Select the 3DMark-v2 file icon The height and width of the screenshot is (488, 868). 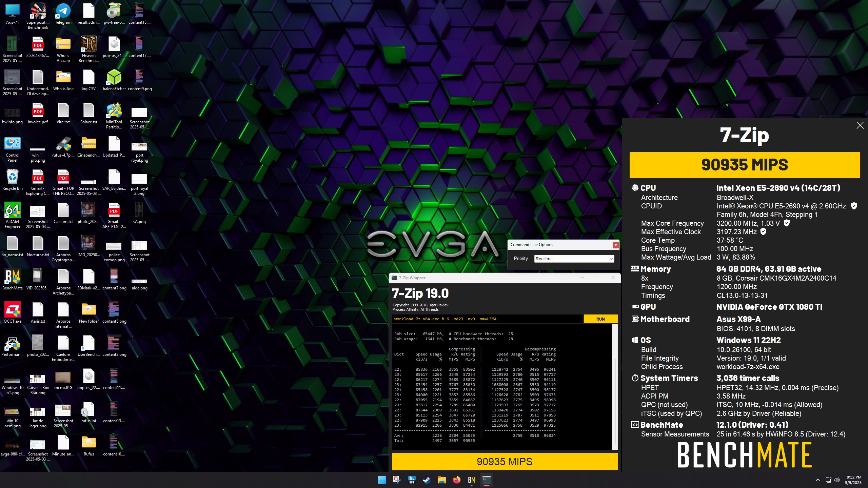click(89, 279)
